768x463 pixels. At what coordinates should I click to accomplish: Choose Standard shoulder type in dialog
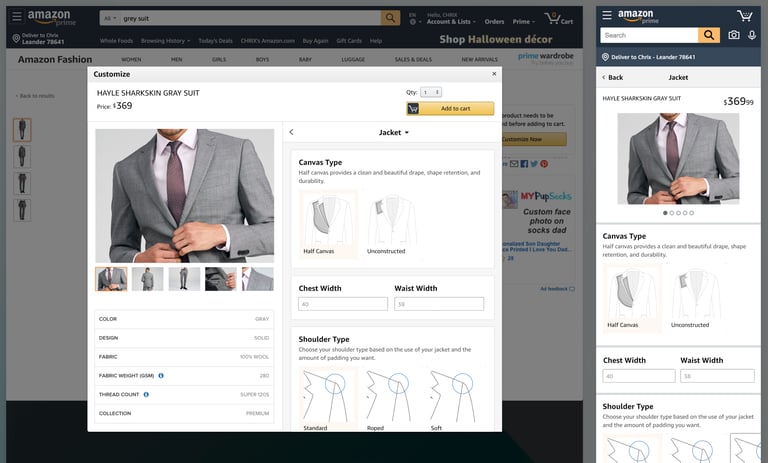click(x=328, y=399)
